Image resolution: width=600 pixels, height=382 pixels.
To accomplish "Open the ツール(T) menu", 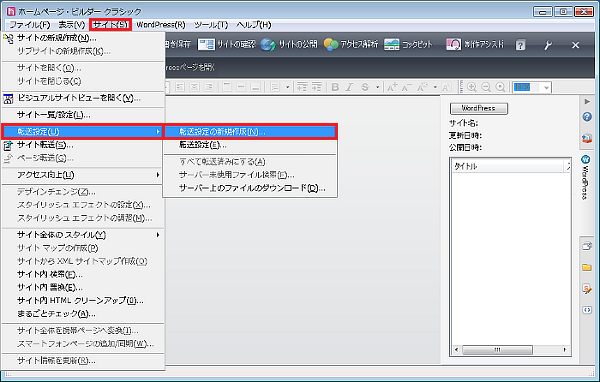I will [211, 25].
